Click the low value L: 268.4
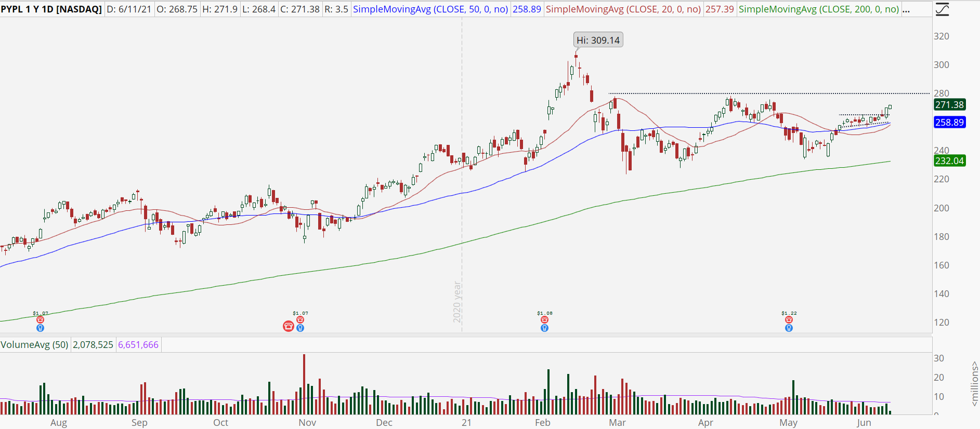This screenshot has width=980, height=429. (x=259, y=9)
